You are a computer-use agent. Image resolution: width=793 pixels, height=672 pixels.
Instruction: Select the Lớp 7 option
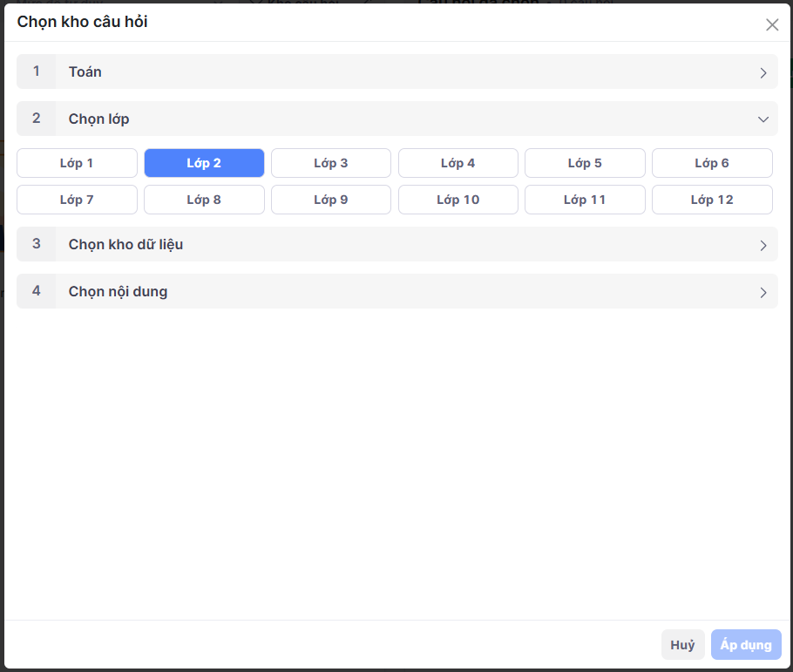click(x=77, y=200)
